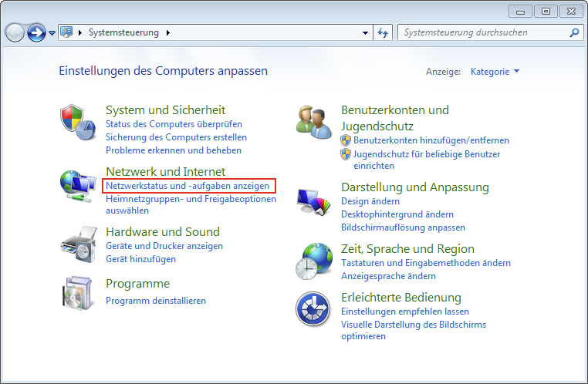Click Einstellungen empfehlen lassen
This screenshot has width=588, height=384.
pos(405,312)
